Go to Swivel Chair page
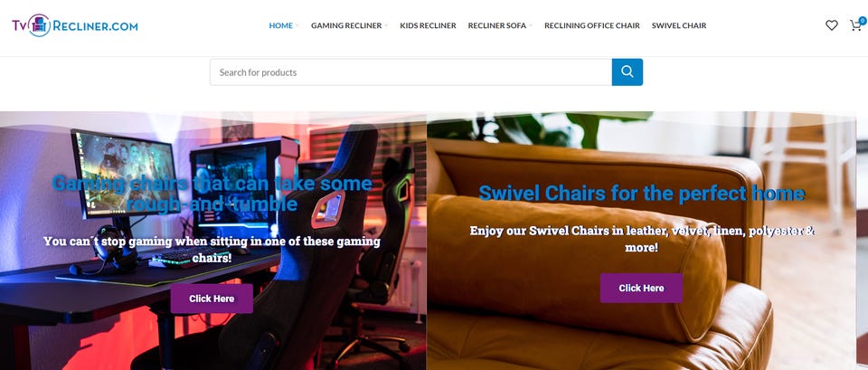Image resolution: width=868 pixels, height=370 pixels. pyautogui.click(x=679, y=25)
